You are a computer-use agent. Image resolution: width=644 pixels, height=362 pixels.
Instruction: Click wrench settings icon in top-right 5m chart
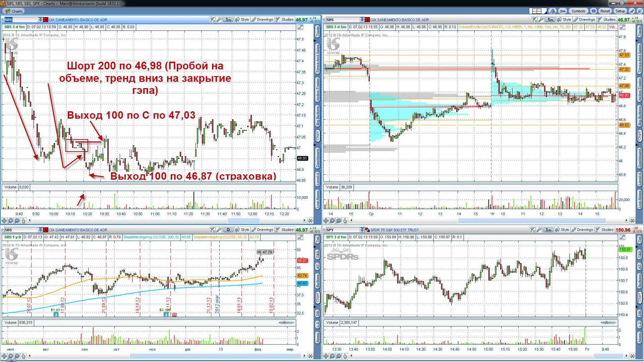coord(541,20)
